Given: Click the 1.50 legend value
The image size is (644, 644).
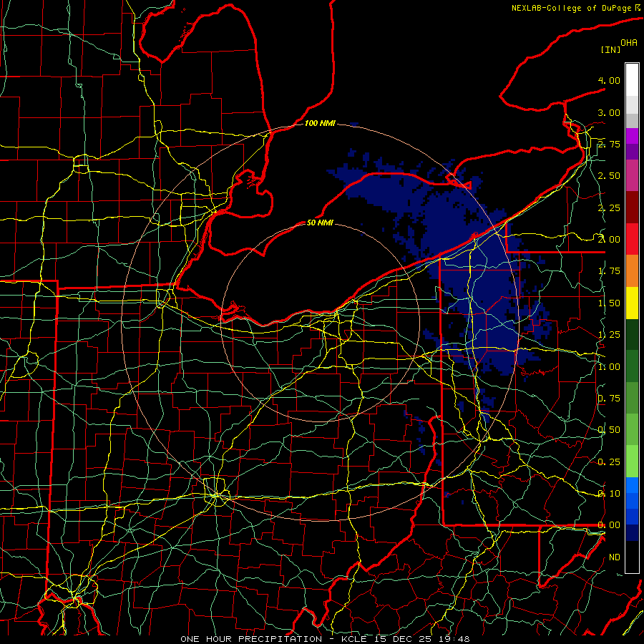Looking at the screenshot, I should pos(609,303).
